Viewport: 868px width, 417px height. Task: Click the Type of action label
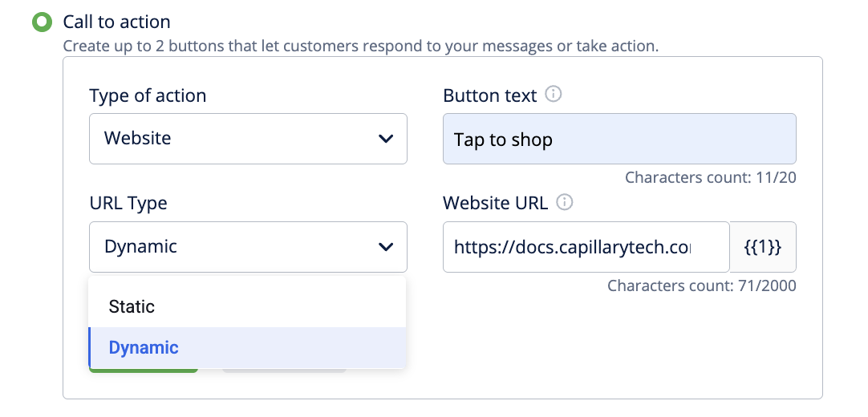(x=148, y=95)
